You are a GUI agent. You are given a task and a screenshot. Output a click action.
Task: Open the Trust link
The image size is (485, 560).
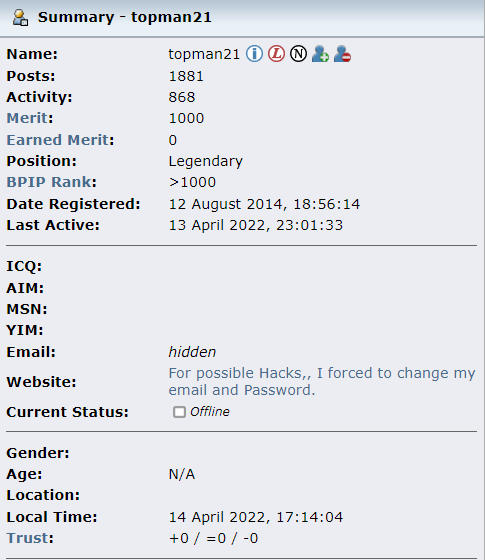(28, 538)
